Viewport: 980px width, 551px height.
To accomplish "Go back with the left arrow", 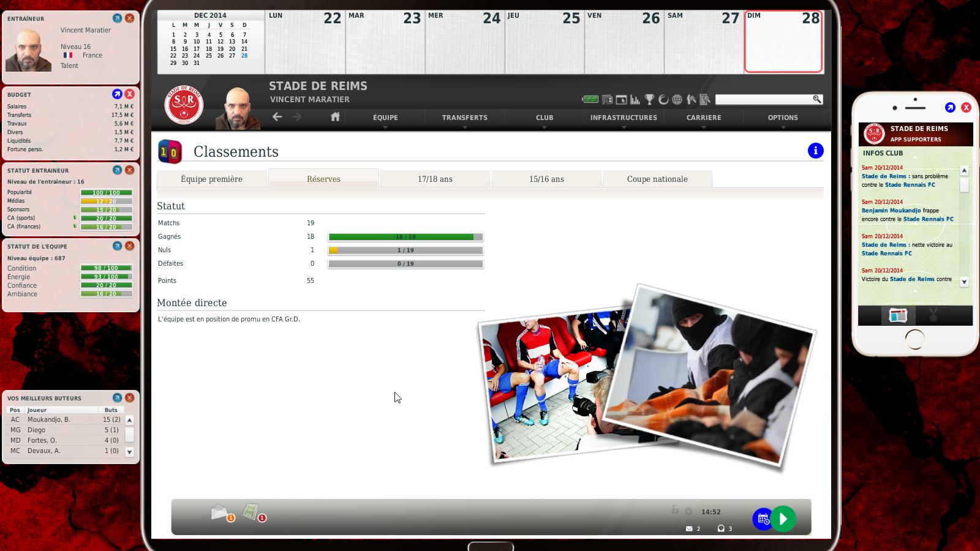I will pyautogui.click(x=277, y=116).
